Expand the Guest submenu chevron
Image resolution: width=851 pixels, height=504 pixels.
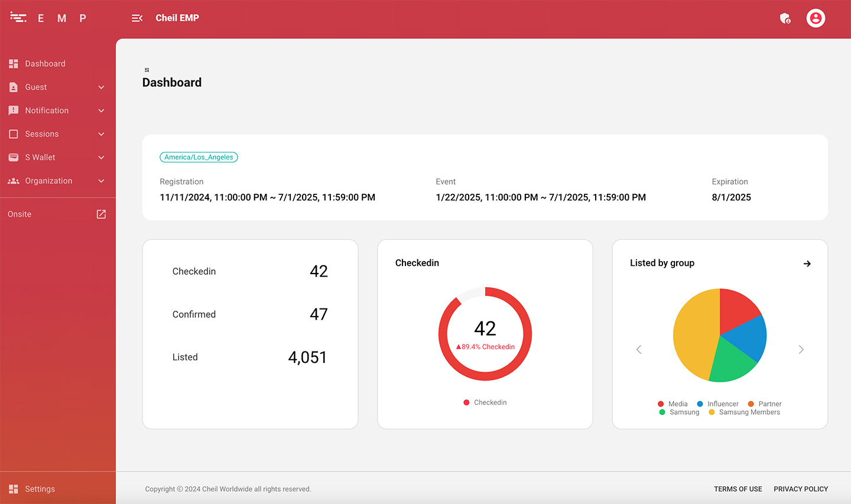101,87
